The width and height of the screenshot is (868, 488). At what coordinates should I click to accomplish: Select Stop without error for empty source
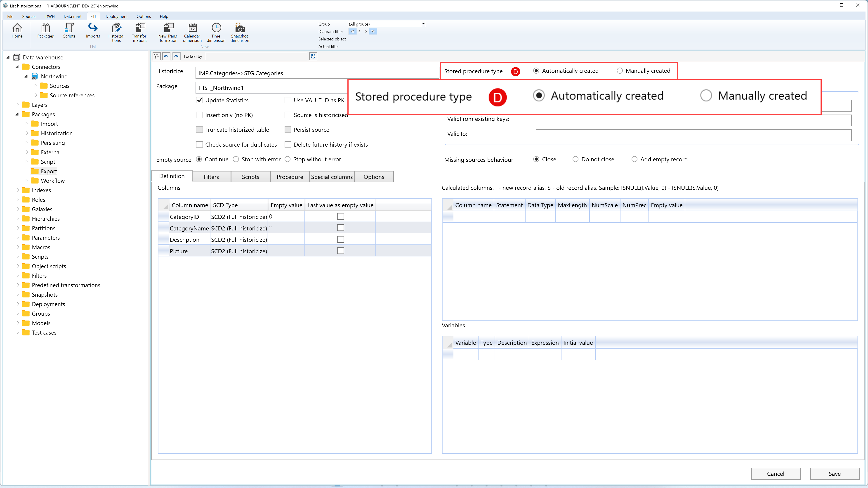tap(288, 159)
